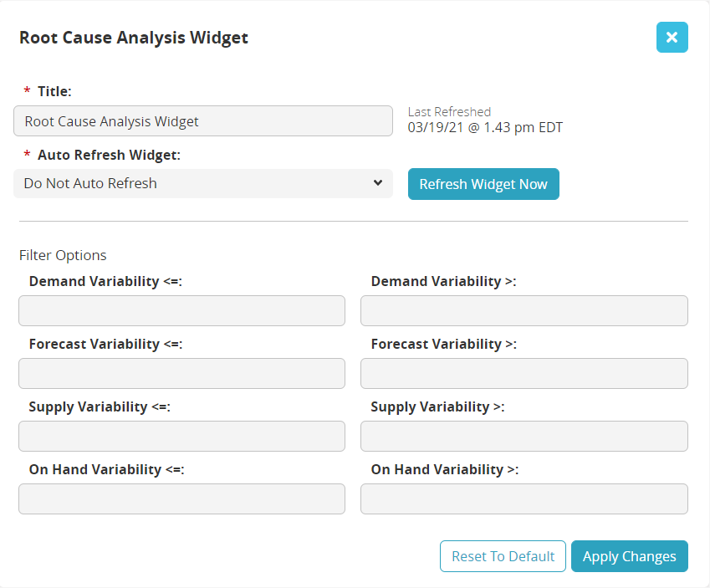The image size is (710, 588).
Task: Select the Forecast Variability <= input box
Action: click(x=181, y=373)
